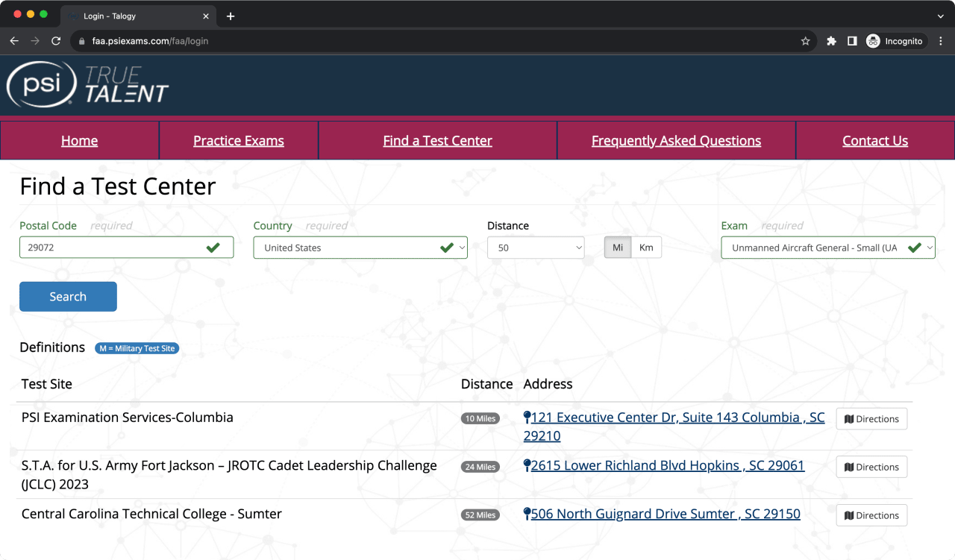The image size is (955, 560).
Task: Click the Distance column header in results
Action: coord(487,384)
